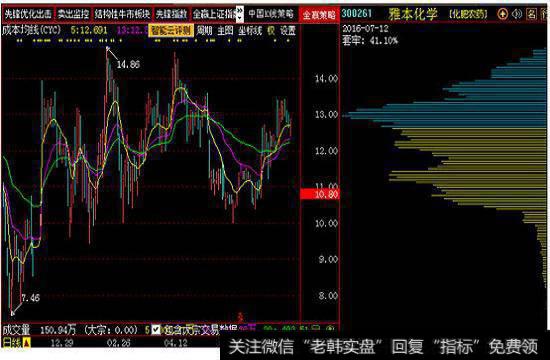Select the 卖出监控 tab
Image resolution: width=550 pixels, height=360 pixels.
(x=73, y=14)
